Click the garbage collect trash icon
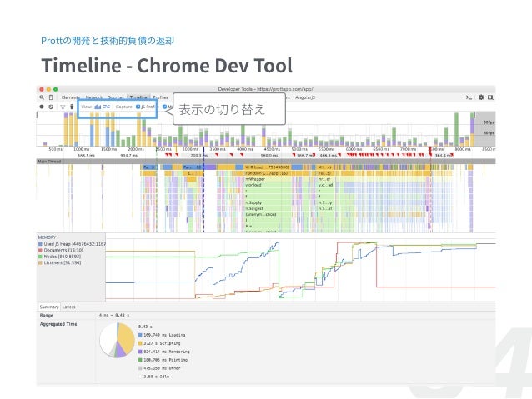The width and height of the screenshot is (532, 399). click(x=72, y=107)
